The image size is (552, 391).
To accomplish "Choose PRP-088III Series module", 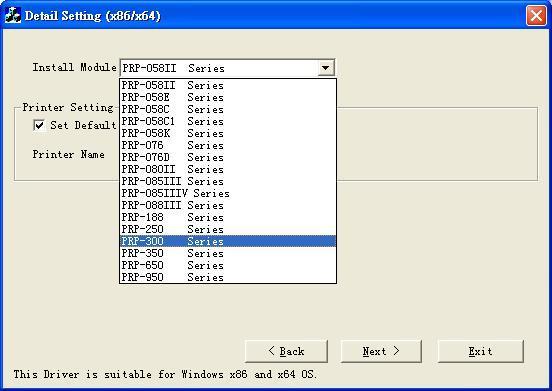I will click(228, 205).
